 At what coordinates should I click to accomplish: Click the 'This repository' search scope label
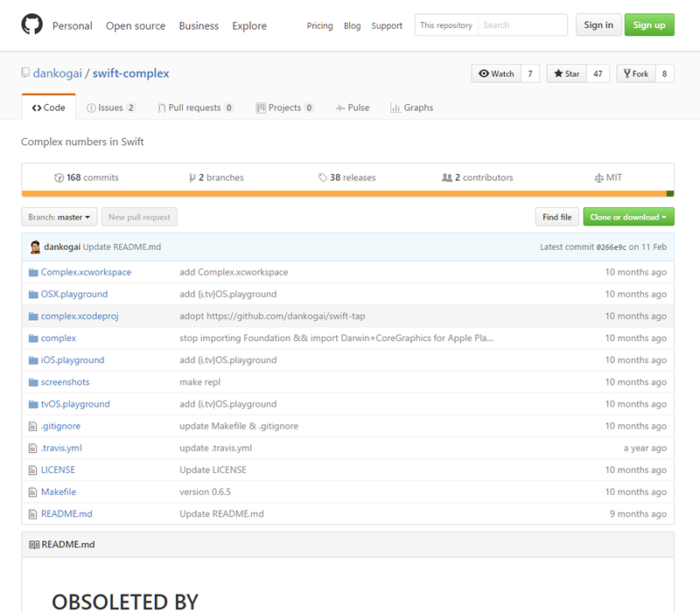446,25
